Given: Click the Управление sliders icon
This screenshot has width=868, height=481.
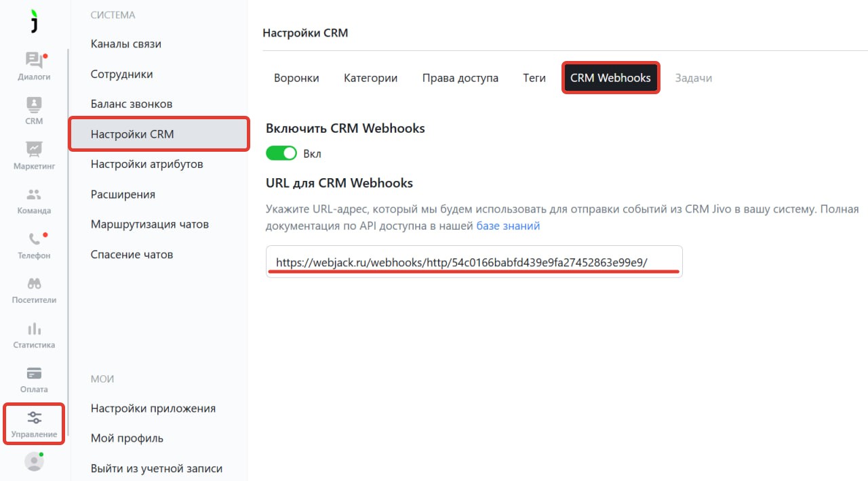Looking at the screenshot, I should pos(34,418).
